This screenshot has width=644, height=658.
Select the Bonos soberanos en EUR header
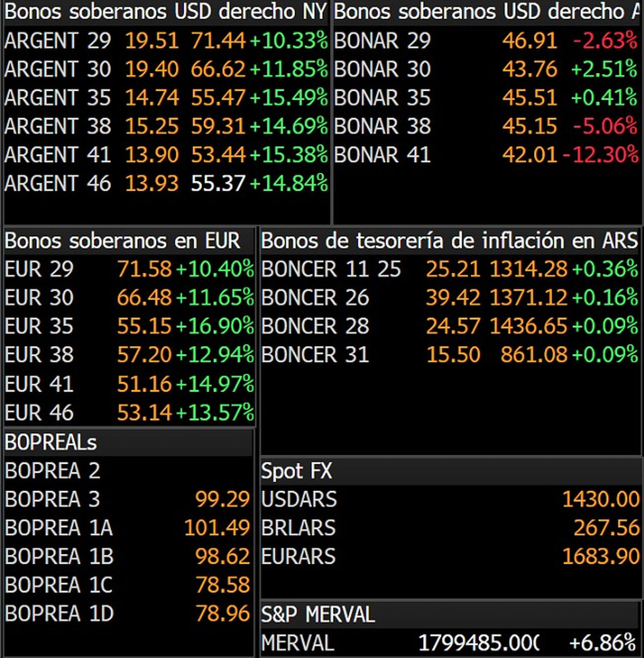click(122, 241)
